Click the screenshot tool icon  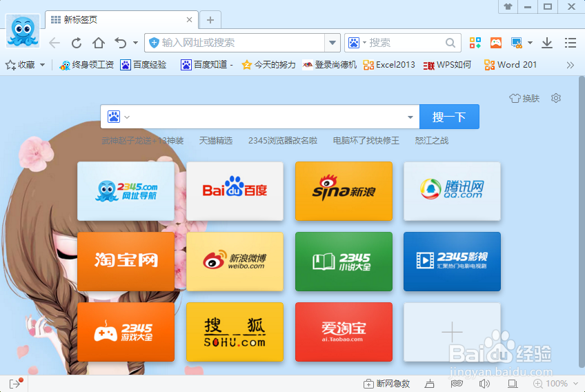517,43
